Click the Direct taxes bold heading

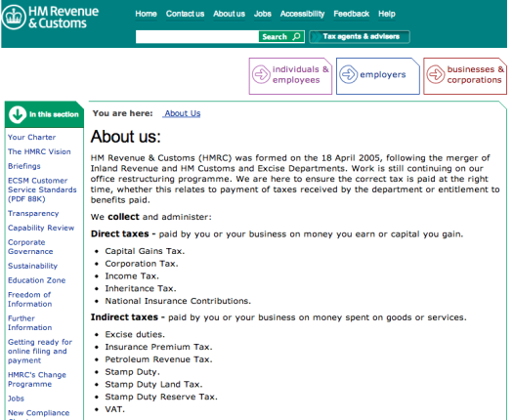120,234
